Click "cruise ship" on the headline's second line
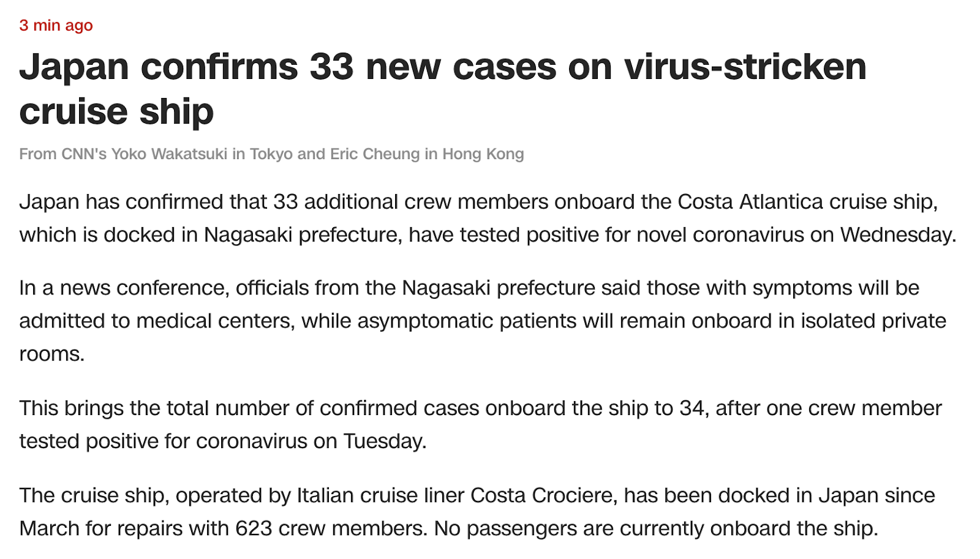This screenshot has height=559, width=980. [x=116, y=111]
